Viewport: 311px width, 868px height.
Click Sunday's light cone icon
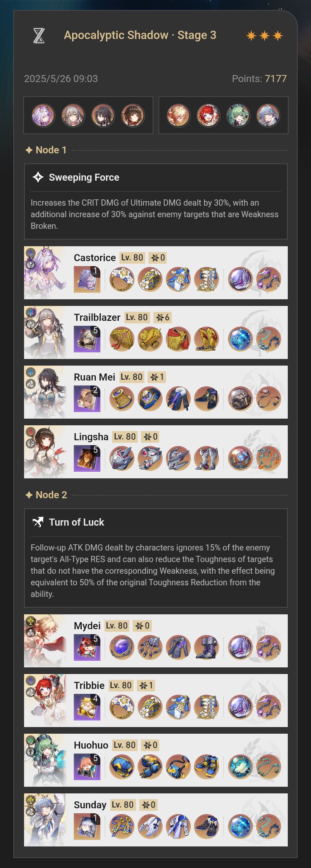(87, 827)
